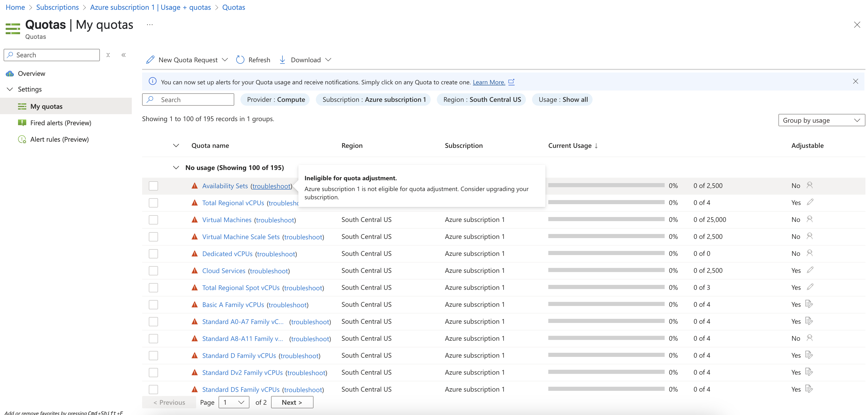The height and width of the screenshot is (415, 868).
Task: Click into the quota Search field
Action: [x=188, y=100]
